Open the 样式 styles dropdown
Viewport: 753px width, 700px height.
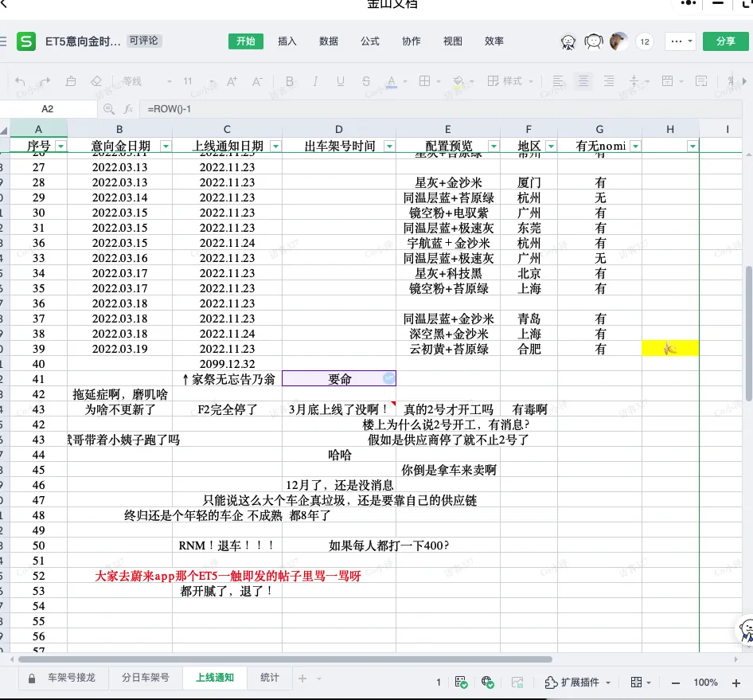coord(510,81)
